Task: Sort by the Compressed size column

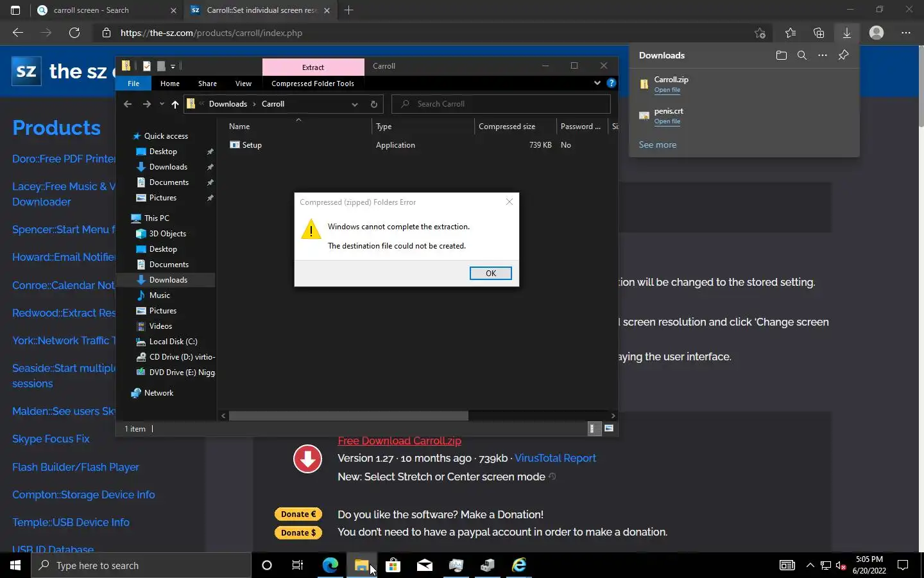Action: tap(507, 127)
